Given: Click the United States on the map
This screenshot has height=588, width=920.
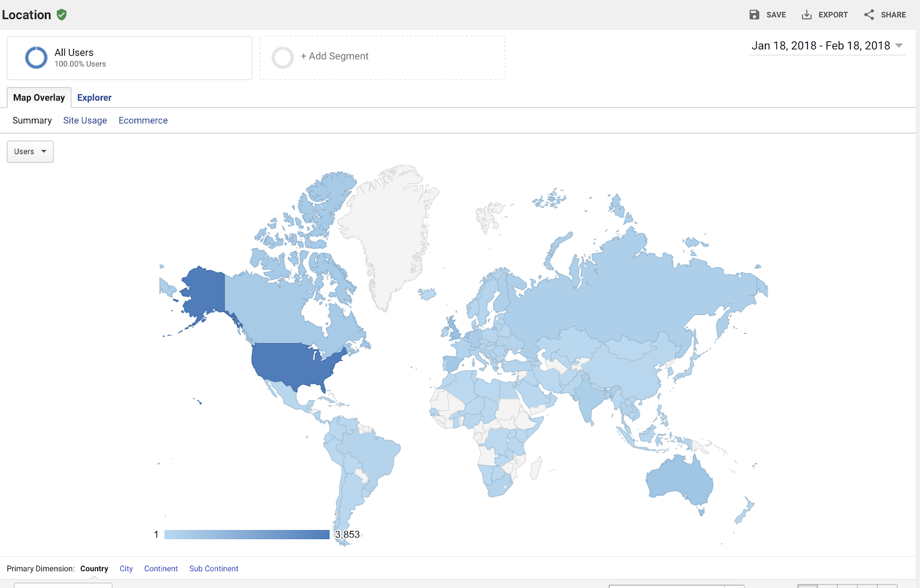Looking at the screenshot, I should coord(293,363).
